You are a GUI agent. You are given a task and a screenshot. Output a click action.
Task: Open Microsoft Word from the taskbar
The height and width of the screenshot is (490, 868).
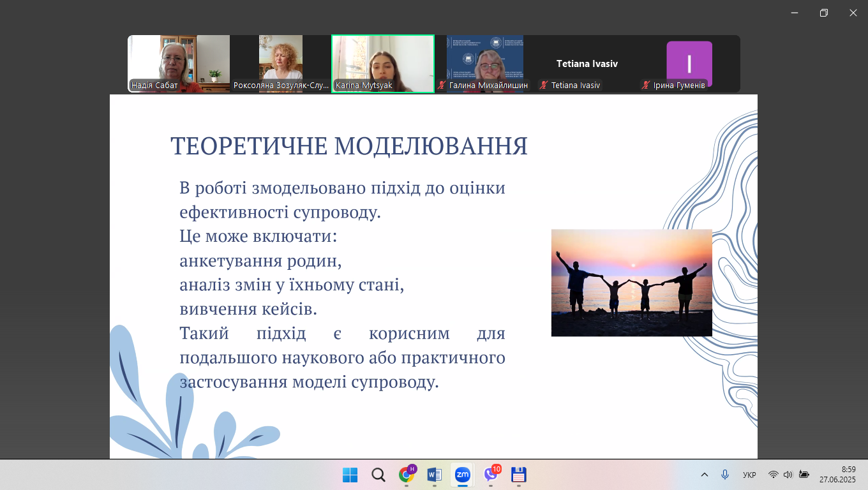(434, 475)
